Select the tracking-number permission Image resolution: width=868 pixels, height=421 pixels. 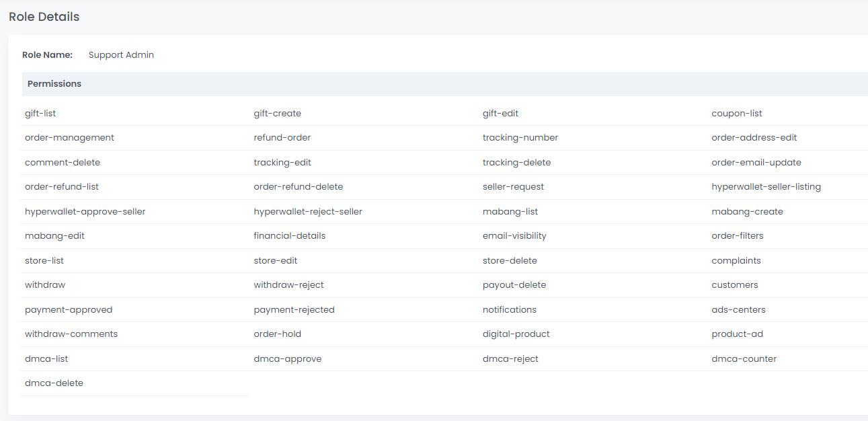coord(520,138)
